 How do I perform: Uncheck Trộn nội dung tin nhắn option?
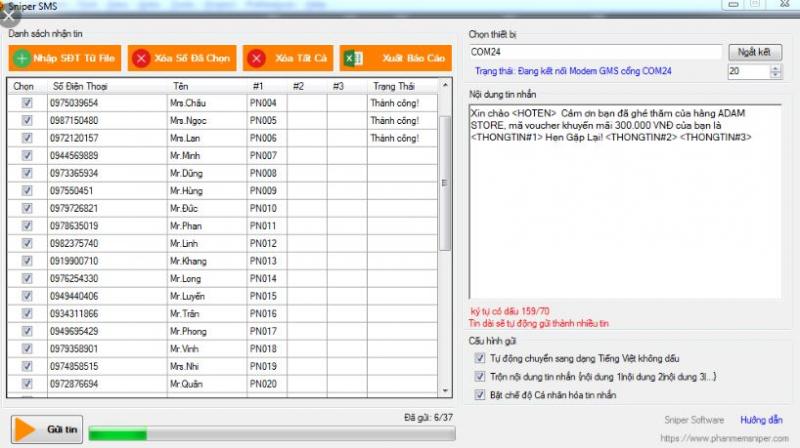click(480, 376)
